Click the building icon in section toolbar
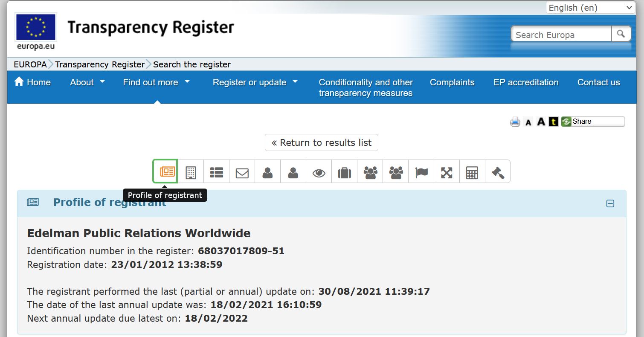The width and height of the screenshot is (644, 337). click(x=191, y=172)
